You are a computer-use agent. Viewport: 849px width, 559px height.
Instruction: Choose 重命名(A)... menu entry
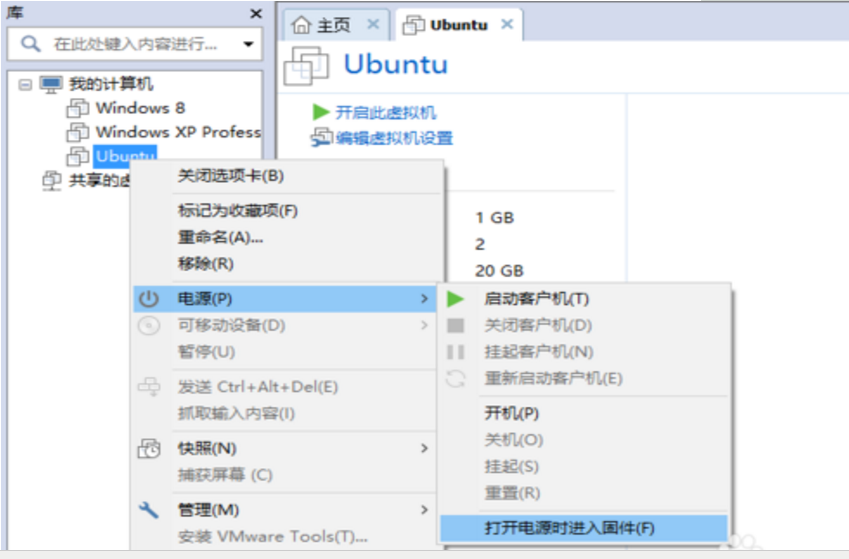(x=220, y=237)
